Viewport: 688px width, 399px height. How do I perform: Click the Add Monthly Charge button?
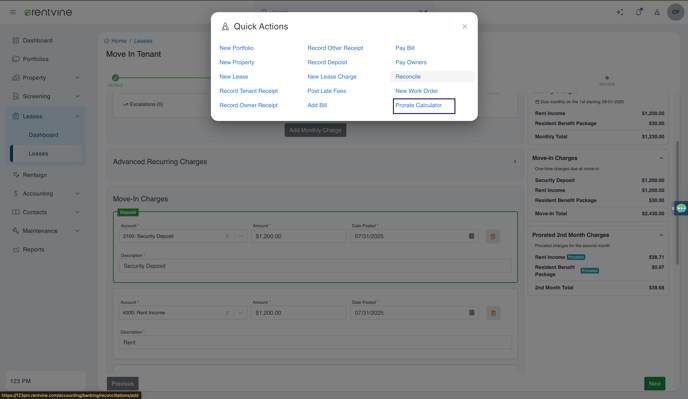(315, 130)
